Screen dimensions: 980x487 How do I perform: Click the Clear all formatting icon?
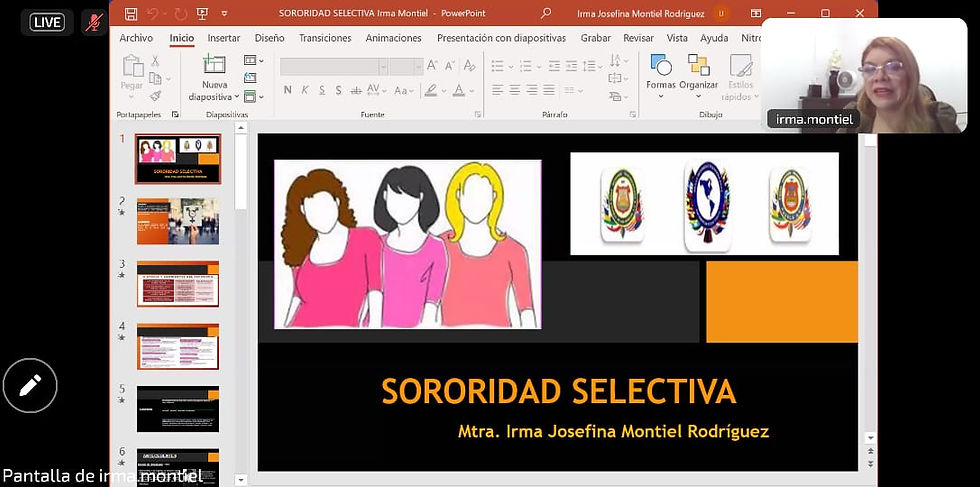tap(469, 65)
